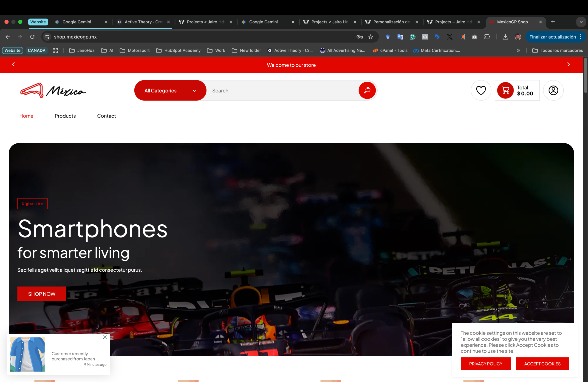Image resolution: width=588 pixels, height=382 pixels.
Task: Show more hidden bookmarks chevron
Action: [518, 50]
